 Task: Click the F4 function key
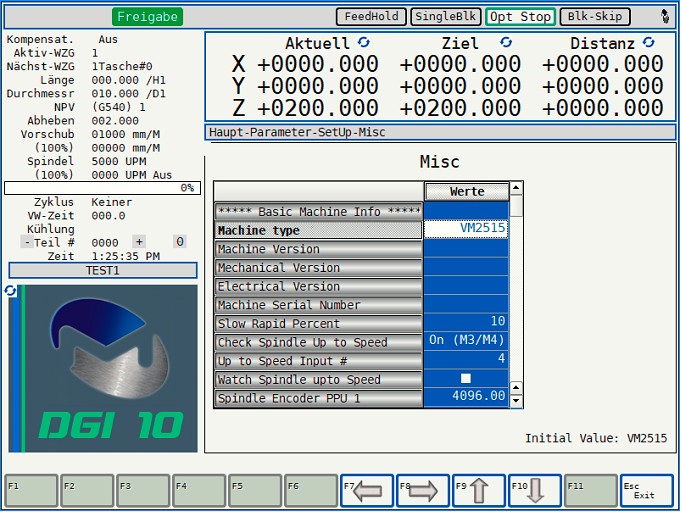pos(199,491)
